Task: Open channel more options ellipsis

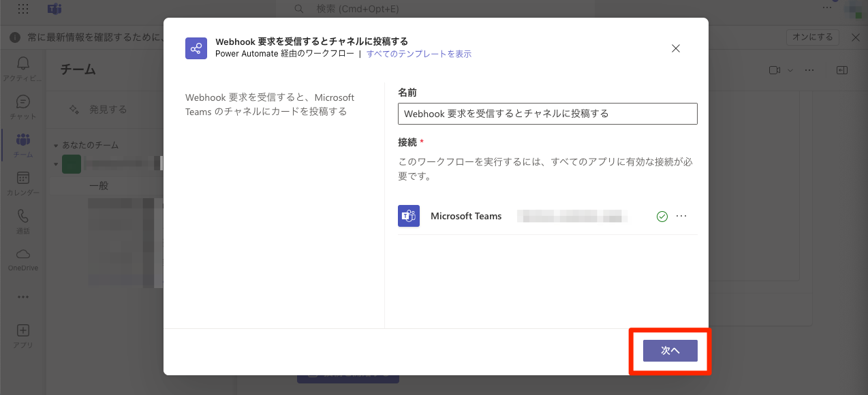Action: [x=809, y=70]
